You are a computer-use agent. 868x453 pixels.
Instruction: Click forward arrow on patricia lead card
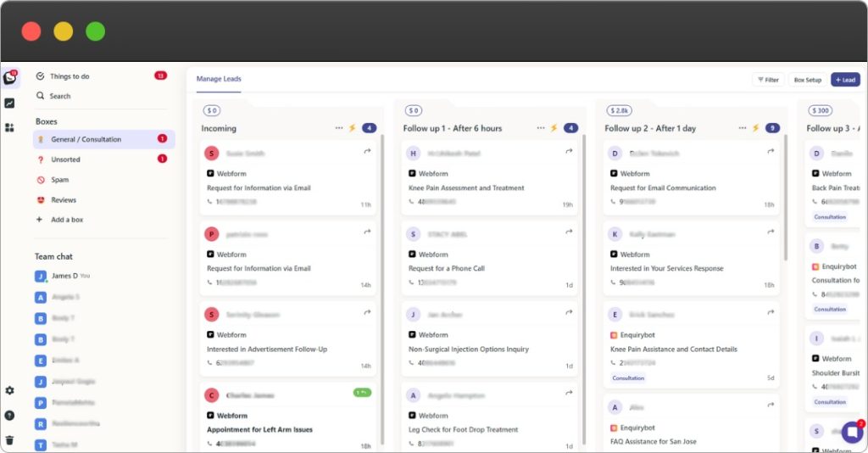[x=367, y=232]
